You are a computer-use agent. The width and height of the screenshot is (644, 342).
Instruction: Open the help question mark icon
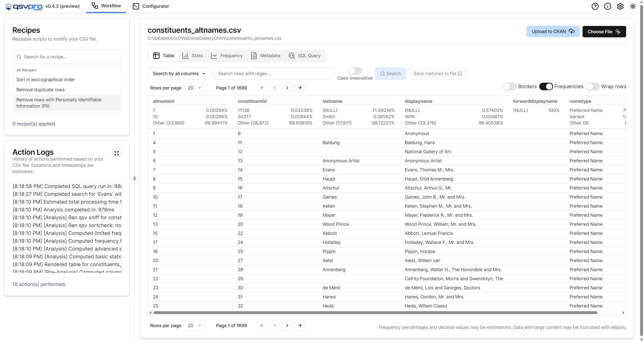pos(595,6)
